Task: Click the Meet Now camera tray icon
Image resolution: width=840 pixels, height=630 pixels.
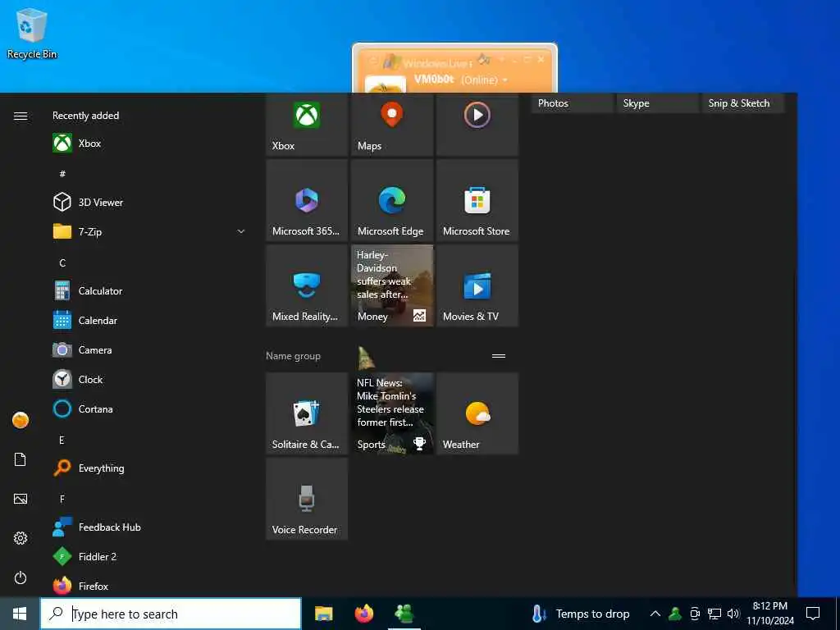Action: (695, 614)
